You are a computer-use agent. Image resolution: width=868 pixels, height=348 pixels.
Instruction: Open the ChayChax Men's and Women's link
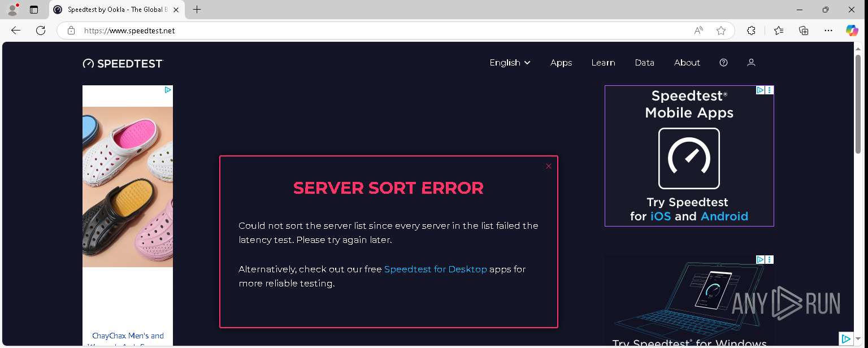(x=128, y=340)
